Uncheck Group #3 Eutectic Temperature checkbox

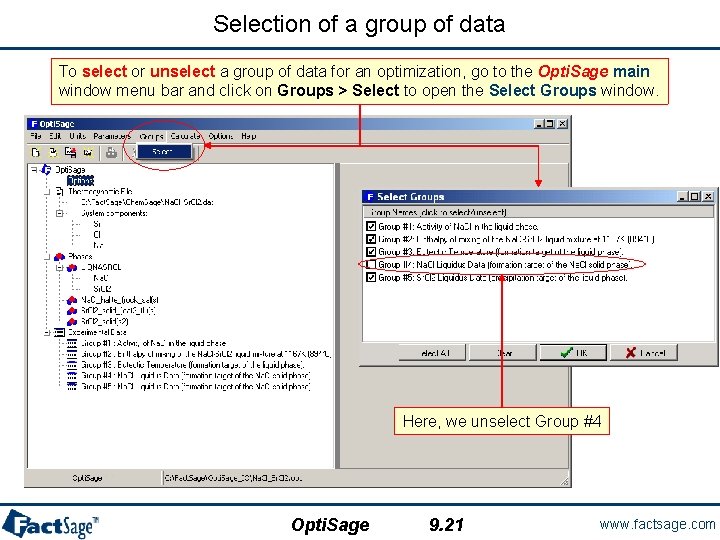(x=371, y=252)
